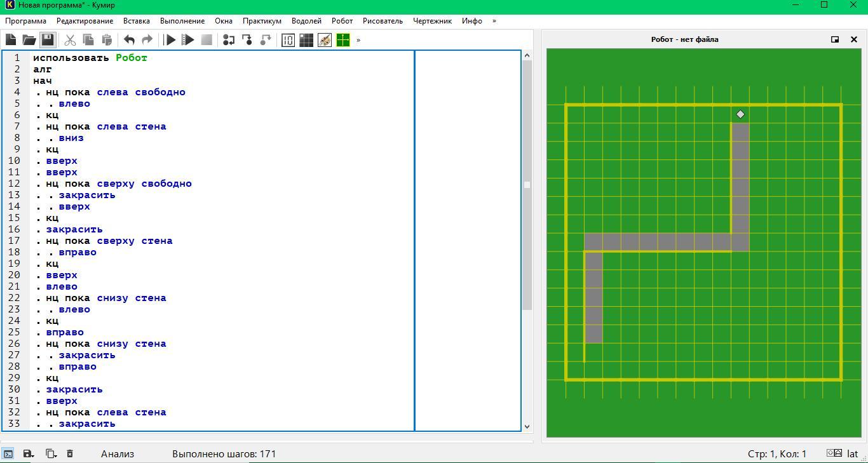Open the Painter palette icon
This screenshot has height=463, width=868.
[x=325, y=40]
